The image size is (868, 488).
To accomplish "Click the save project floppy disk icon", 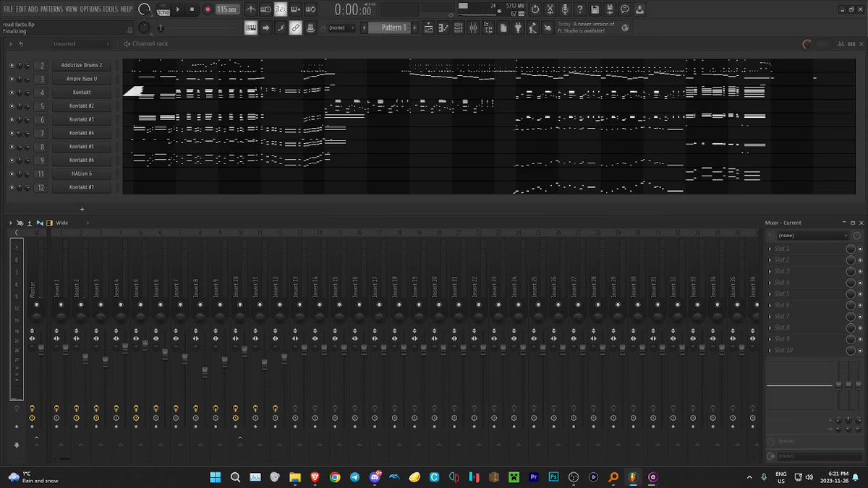I will tap(595, 9).
